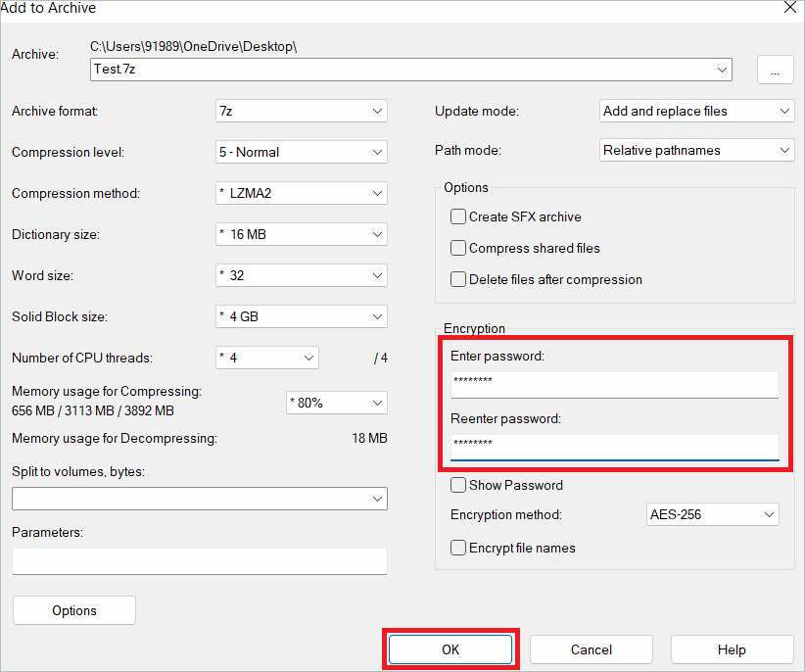The image size is (805, 672).
Task: Open the Archive format dropdown
Action: pyautogui.click(x=301, y=111)
